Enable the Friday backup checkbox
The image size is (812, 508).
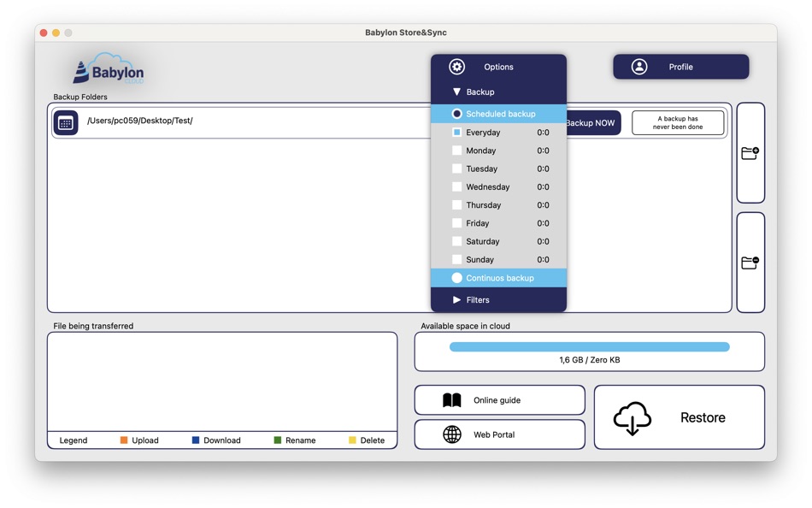pyautogui.click(x=456, y=223)
